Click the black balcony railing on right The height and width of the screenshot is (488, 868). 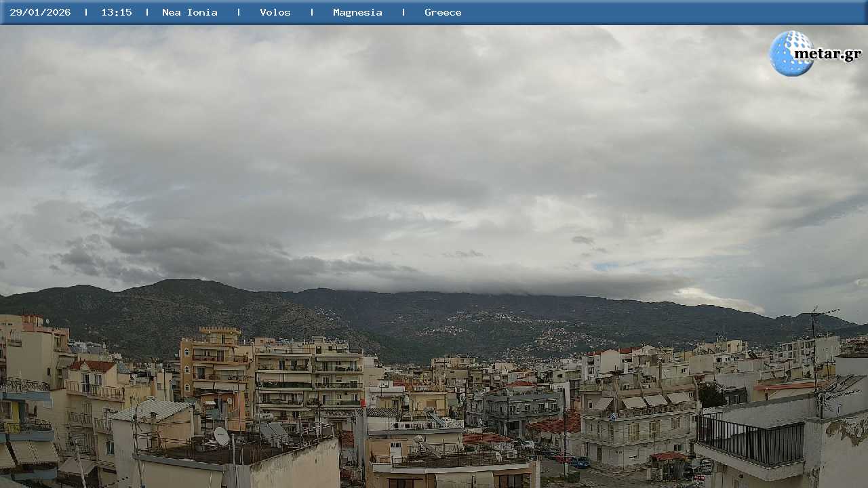pyautogui.click(x=750, y=441)
